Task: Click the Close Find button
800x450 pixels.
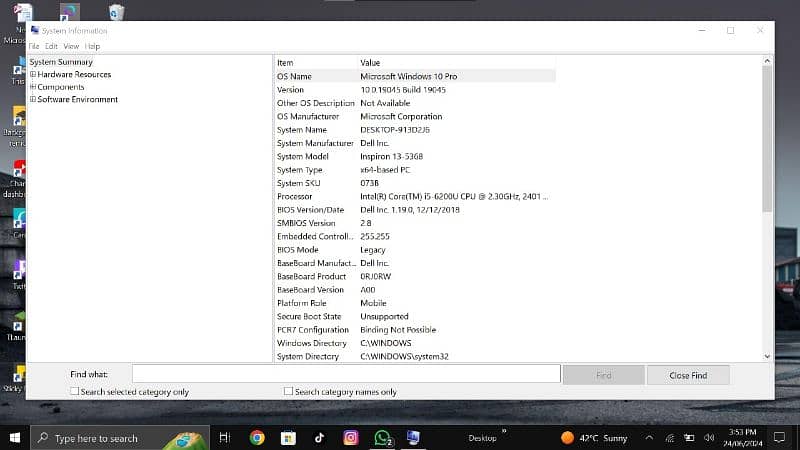Action: 687,375
